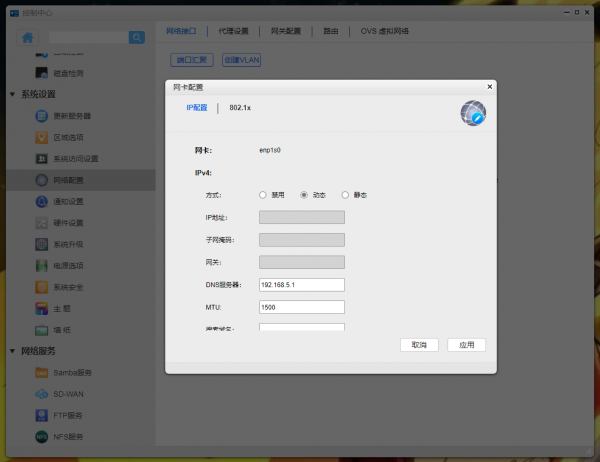The width and height of the screenshot is (600, 462).
Task: Open 系统安全 security shield icon
Action: coord(41,287)
